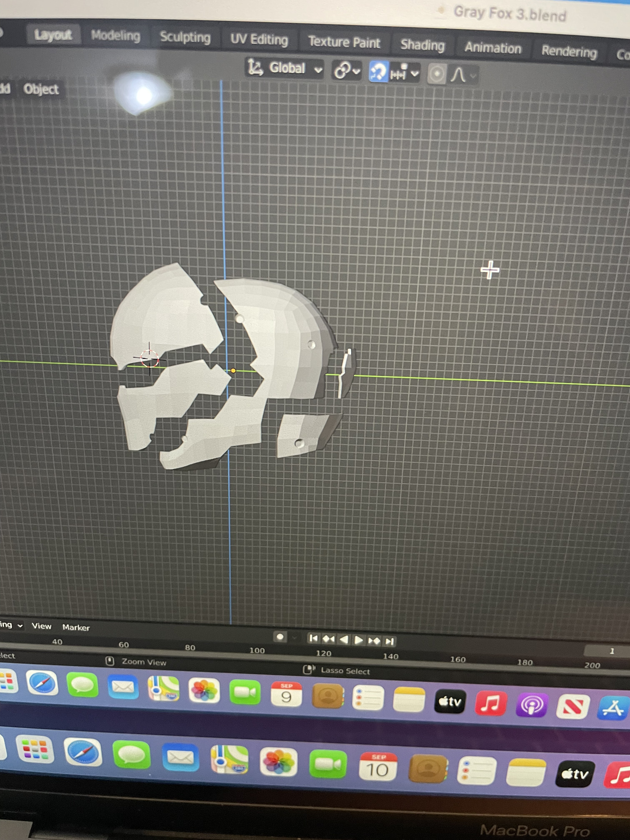Jump to the timeline start frame
This screenshot has height=840, width=630.
[313, 638]
